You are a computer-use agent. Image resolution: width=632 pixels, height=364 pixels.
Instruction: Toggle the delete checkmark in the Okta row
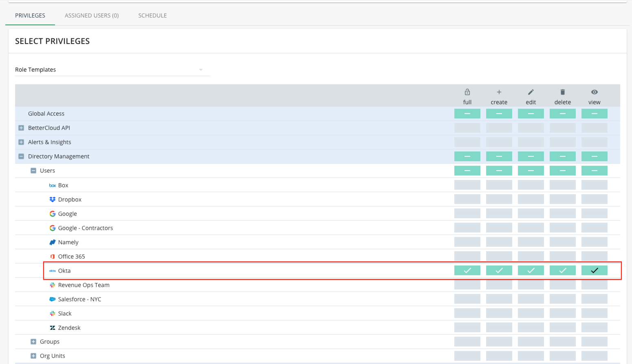click(x=562, y=270)
